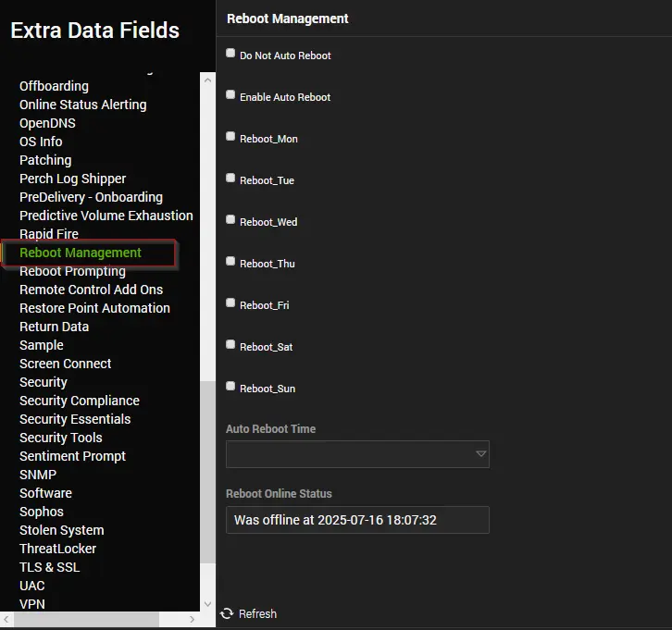
Task: Select the ThreatLocker entry
Action: 58,549
